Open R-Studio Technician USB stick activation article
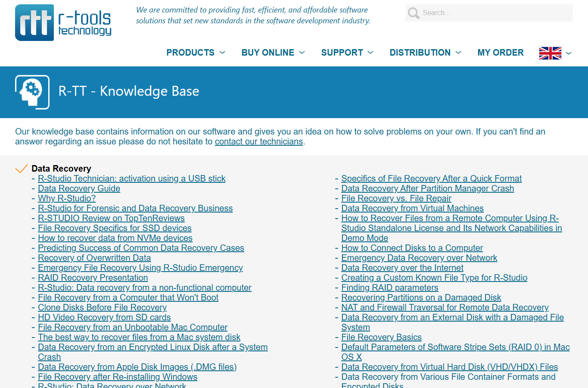Image resolution: width=588 pixels, height=388 pixels. pyautogui.click(x=132, y=178)
